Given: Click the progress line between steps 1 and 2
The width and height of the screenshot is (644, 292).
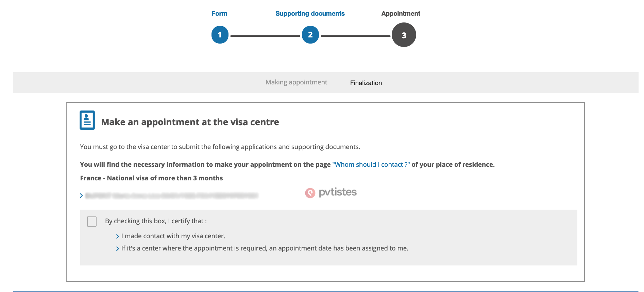Looking at the screenshot, I should [x=265, y=35].
